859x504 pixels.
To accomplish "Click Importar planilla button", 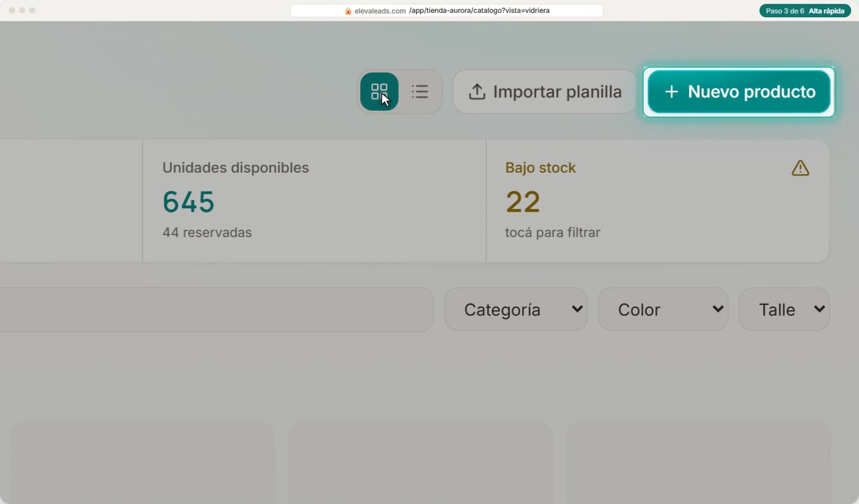I will pos(545,91).
